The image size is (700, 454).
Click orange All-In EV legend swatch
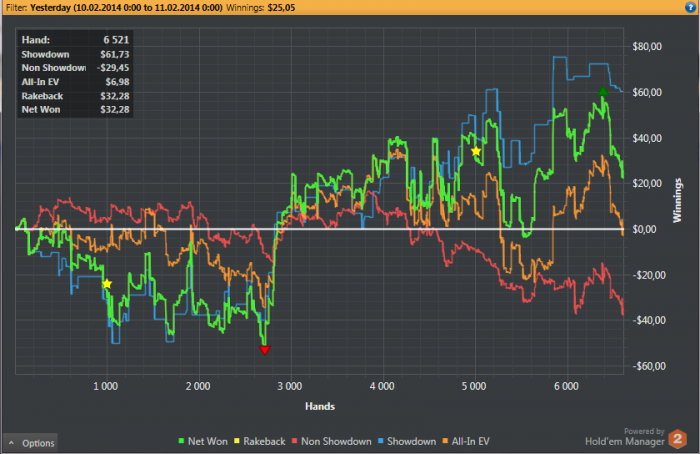pos(445,442)
